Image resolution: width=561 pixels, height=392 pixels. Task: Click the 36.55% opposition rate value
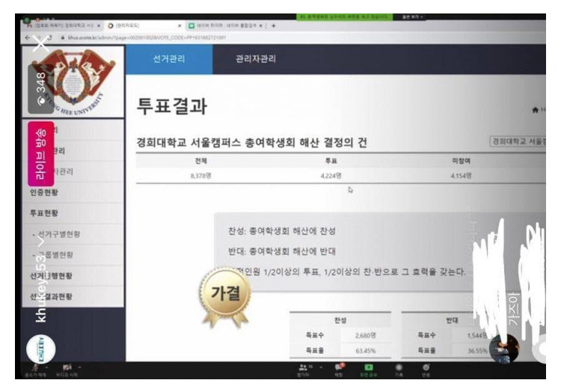[x=477, y=351]
